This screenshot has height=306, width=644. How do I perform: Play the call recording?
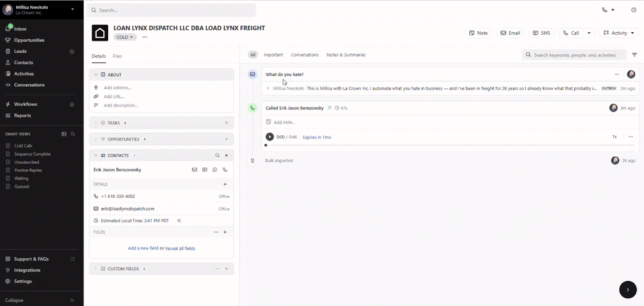[x=269, y=137]
